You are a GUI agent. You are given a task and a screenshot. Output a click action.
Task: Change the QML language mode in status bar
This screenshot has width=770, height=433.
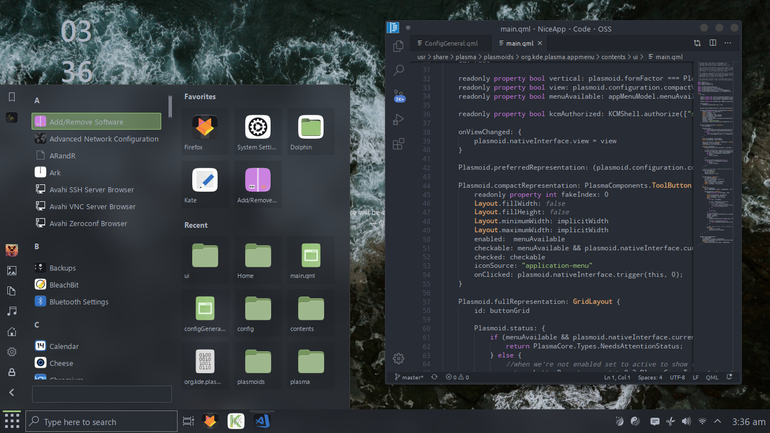tap(712, 378)
